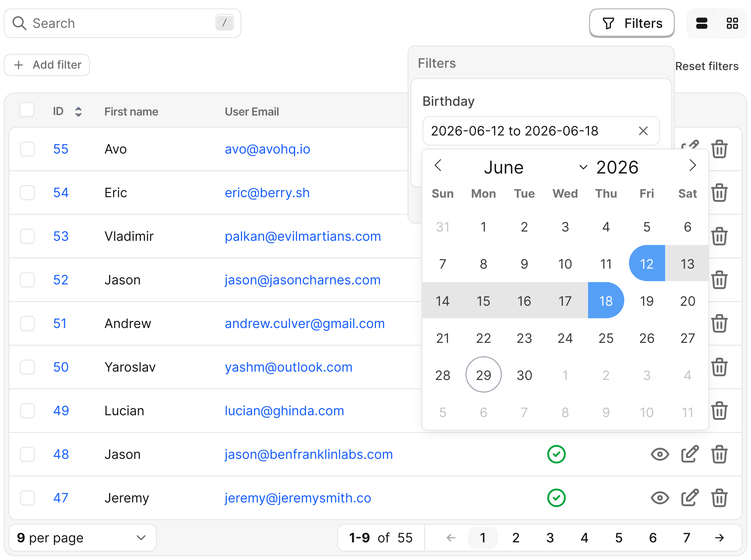Delete the Yaroslav row
The height and width of the screenshot is (560, 751).
pyautogui.click(x=719, y=367)
